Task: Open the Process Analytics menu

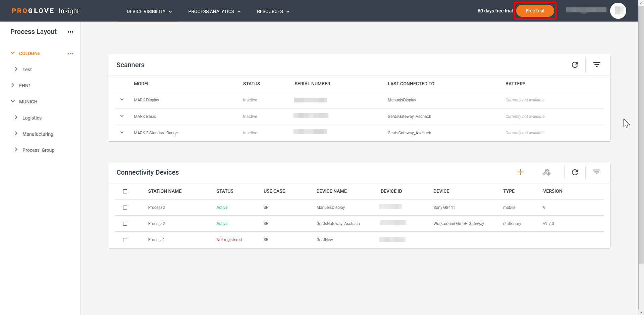Action: click(x=214, y=11)
